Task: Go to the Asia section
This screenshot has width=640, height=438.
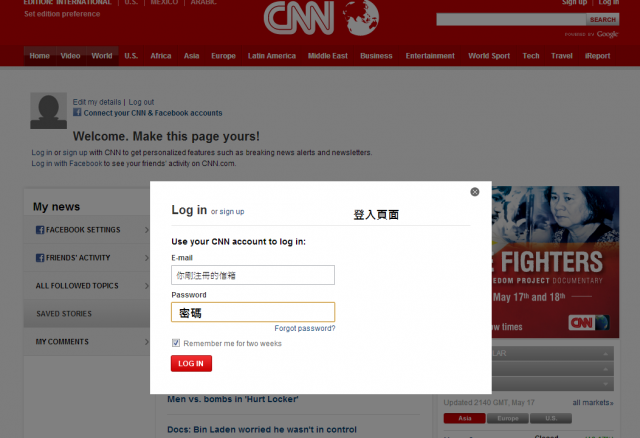Action: pyautogui.click(x=191, y=56)
